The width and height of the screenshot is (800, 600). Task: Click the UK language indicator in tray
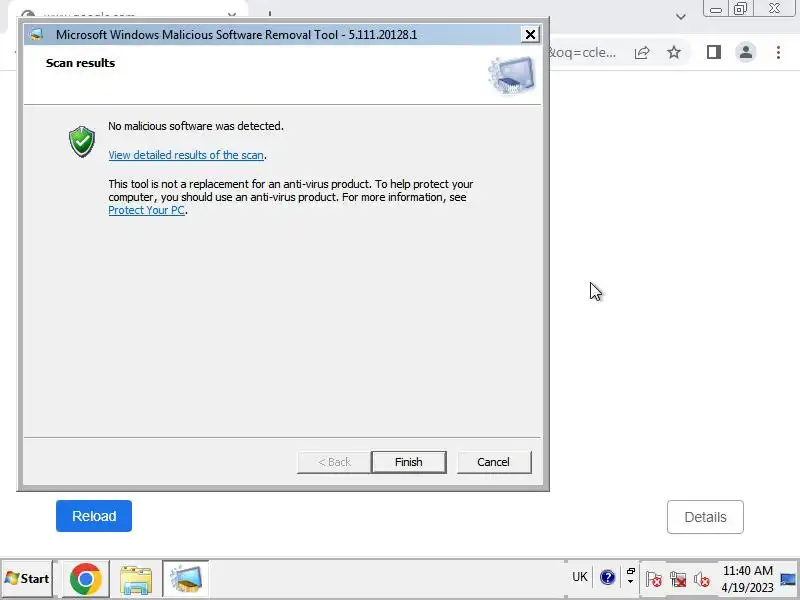tap(580, 577)
